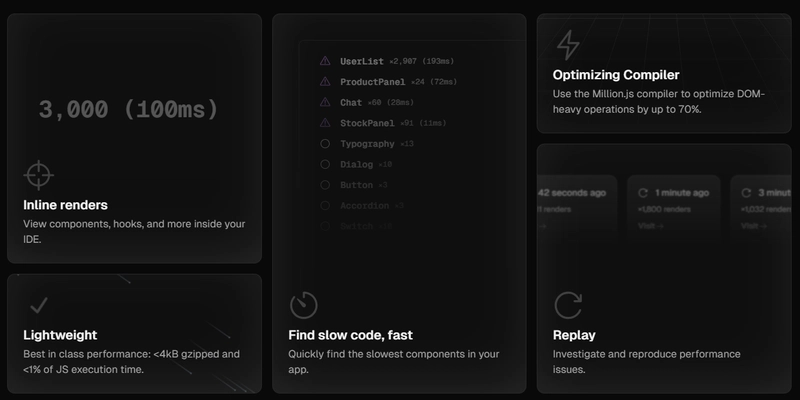Open the Visit link under 1,800 renders
The image size is (800, 400).
[651, 226]
